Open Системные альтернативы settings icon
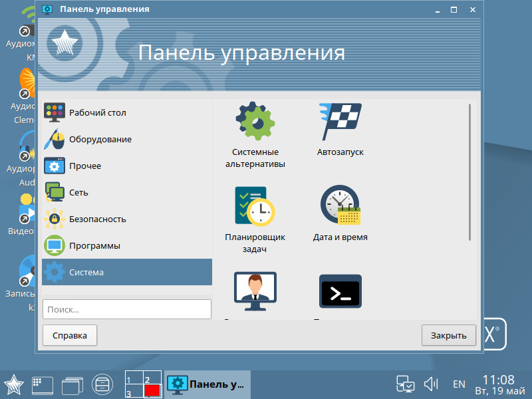The height and width of the screenshot is (399, 532). click(255, 122)
